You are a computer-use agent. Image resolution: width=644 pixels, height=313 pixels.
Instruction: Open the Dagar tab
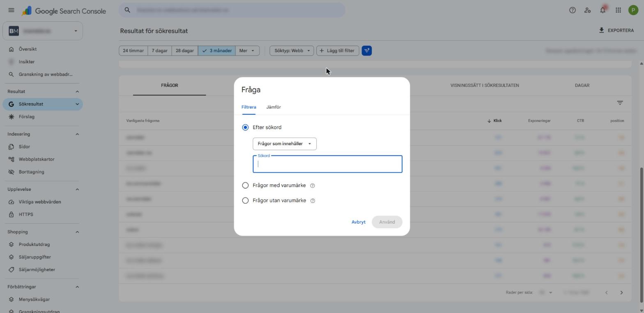[582, 86]
